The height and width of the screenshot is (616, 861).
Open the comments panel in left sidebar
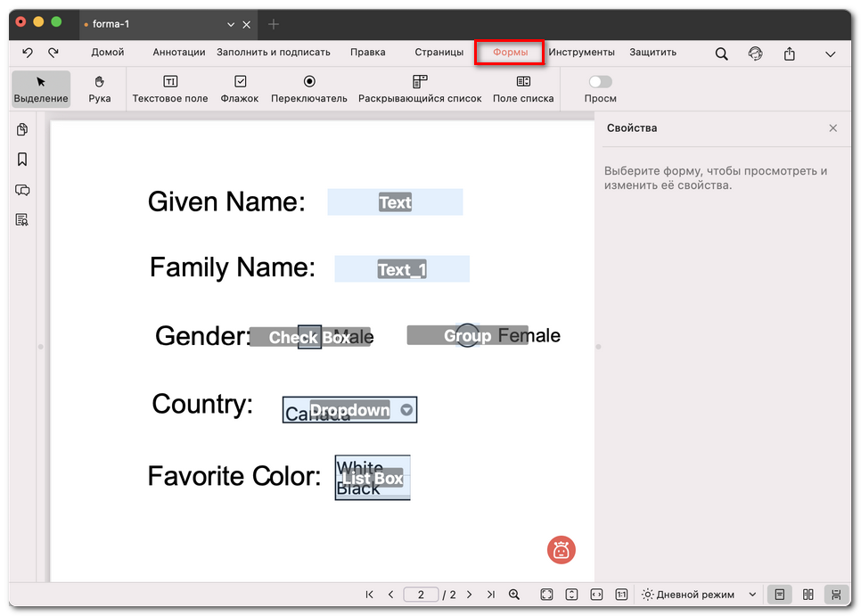(22, 190)
